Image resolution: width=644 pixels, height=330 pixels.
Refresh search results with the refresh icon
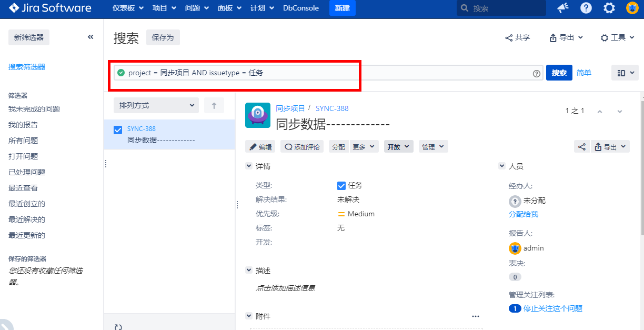pyautogui.click(x=118, y=327)
